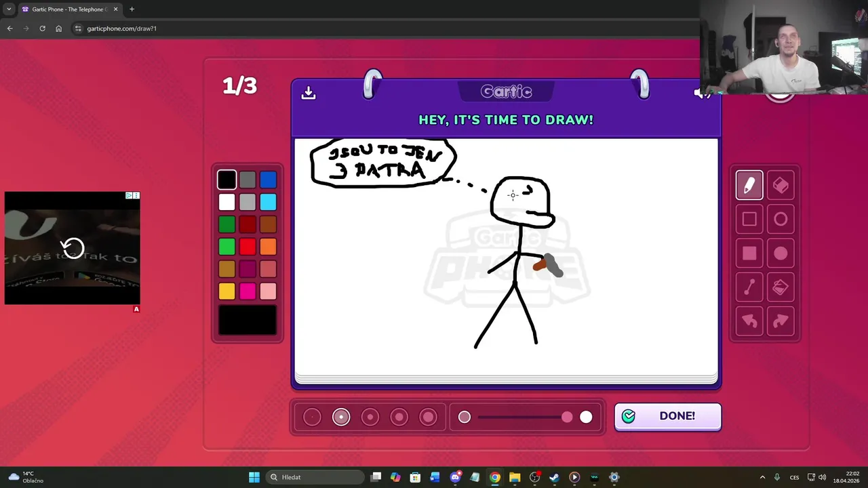The height and width of the screenshot is (488, 868).
Task: Pick the orange color swatch
Action: point(268,247)
